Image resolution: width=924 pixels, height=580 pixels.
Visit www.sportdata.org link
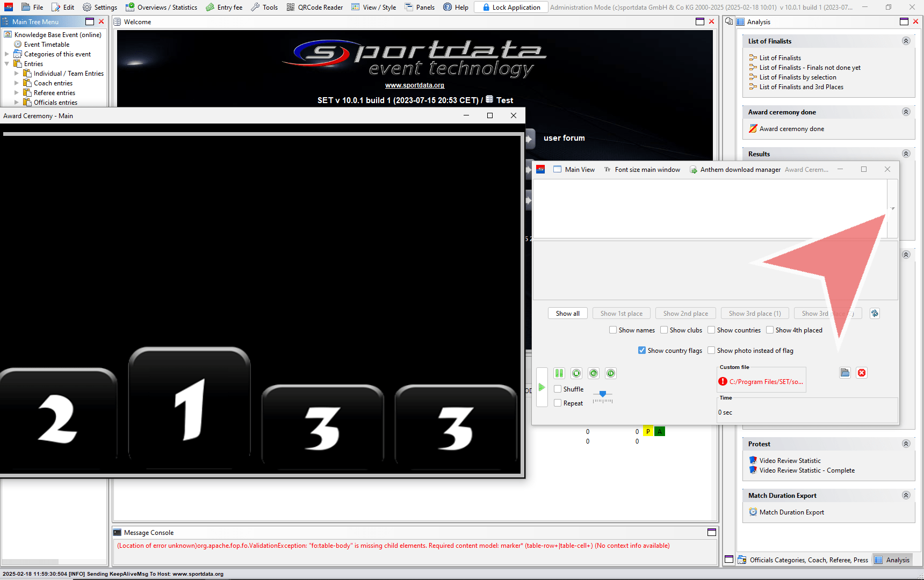[x=415, y=85]
